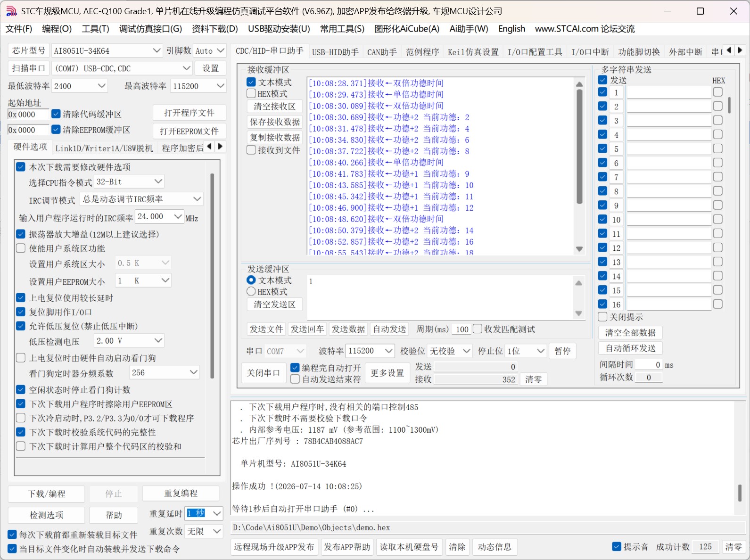Enable 关闭提示 checkbox

602,317
